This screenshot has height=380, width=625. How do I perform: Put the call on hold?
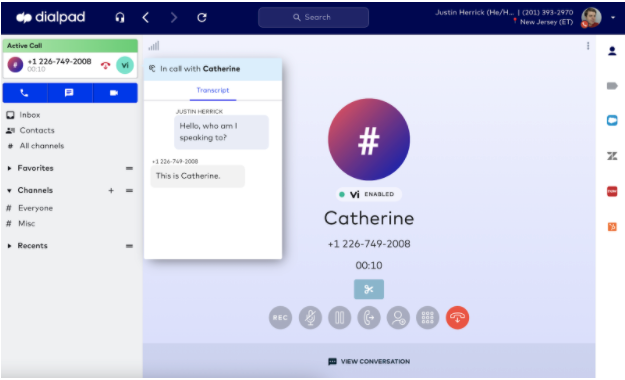[x=340, y=318]
